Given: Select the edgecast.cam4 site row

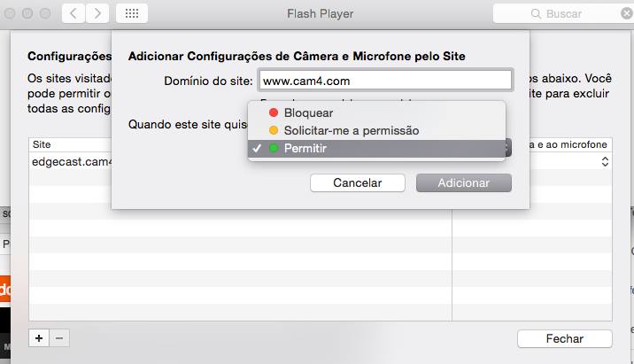Looking at the screenshot, I should pyautogui.click(x=71, y=163).
